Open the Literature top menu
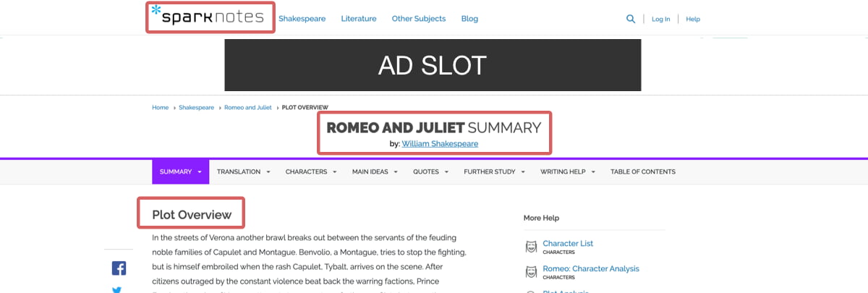Image resolution: width=868 pixels, height=293 pixels. click(359, 19)
